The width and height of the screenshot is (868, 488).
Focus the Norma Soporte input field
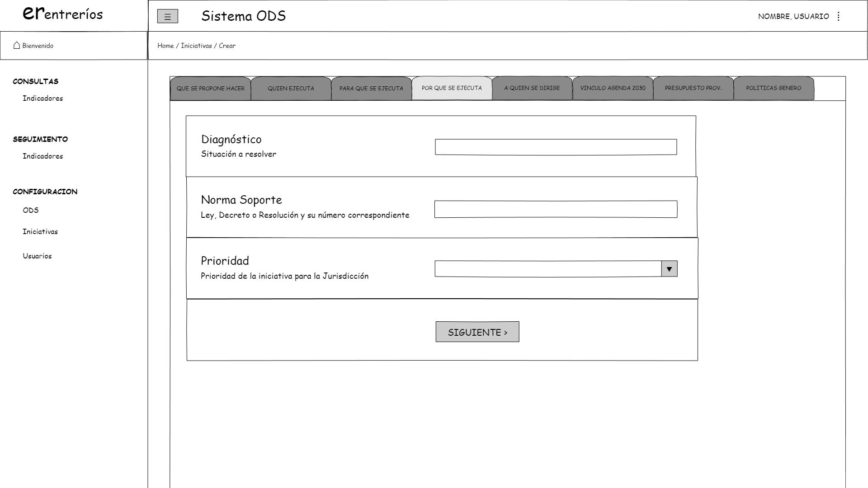[556, 209]
